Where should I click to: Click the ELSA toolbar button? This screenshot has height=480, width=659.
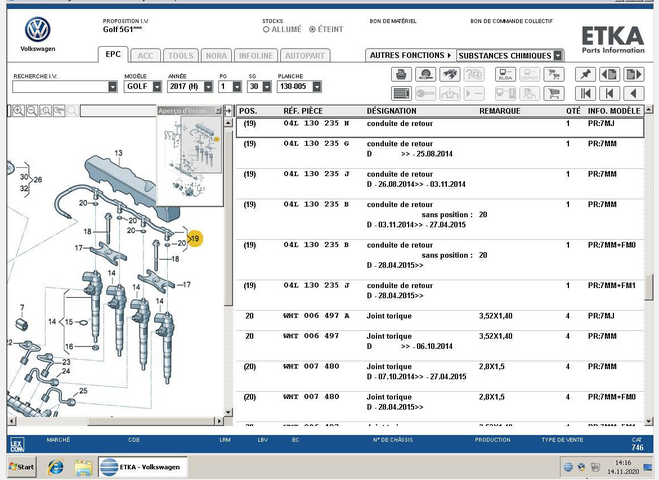tap(505, 75)
